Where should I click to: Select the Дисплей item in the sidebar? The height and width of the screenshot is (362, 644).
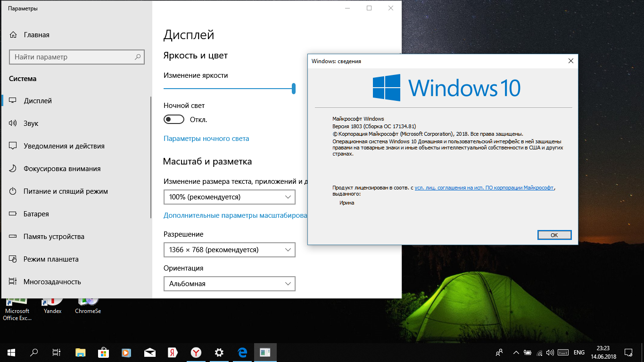(75, 101)
